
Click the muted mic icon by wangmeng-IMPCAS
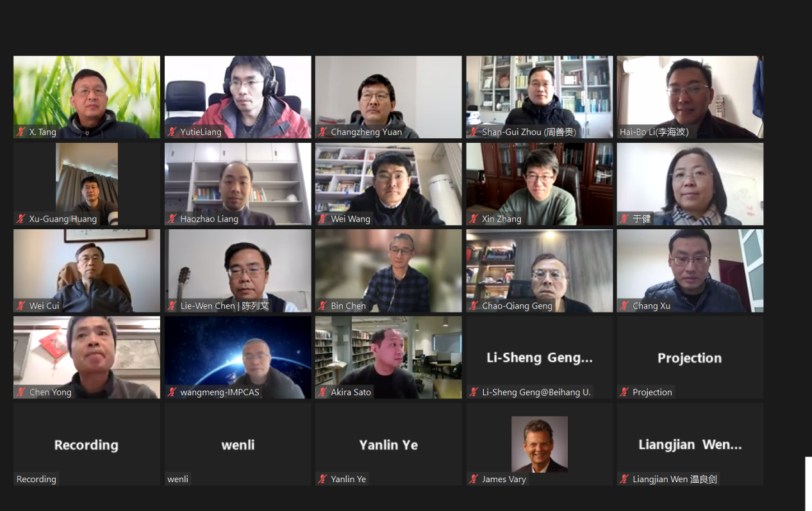(x=172, y=392)
